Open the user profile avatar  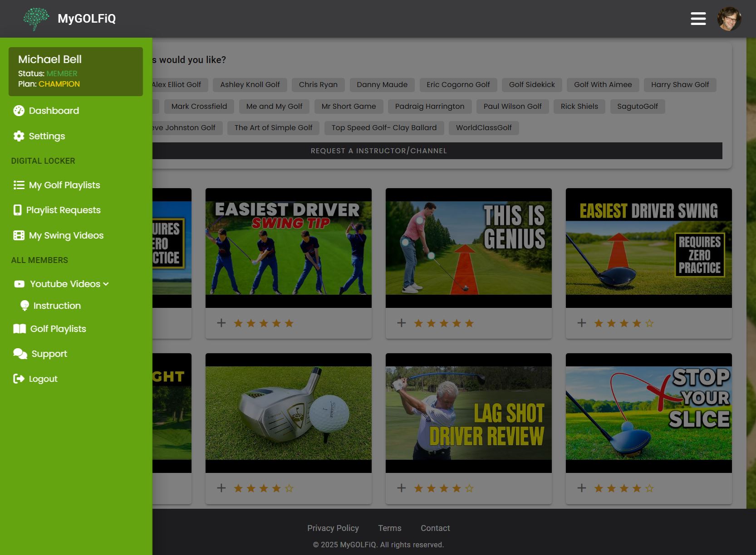[729, 19]
